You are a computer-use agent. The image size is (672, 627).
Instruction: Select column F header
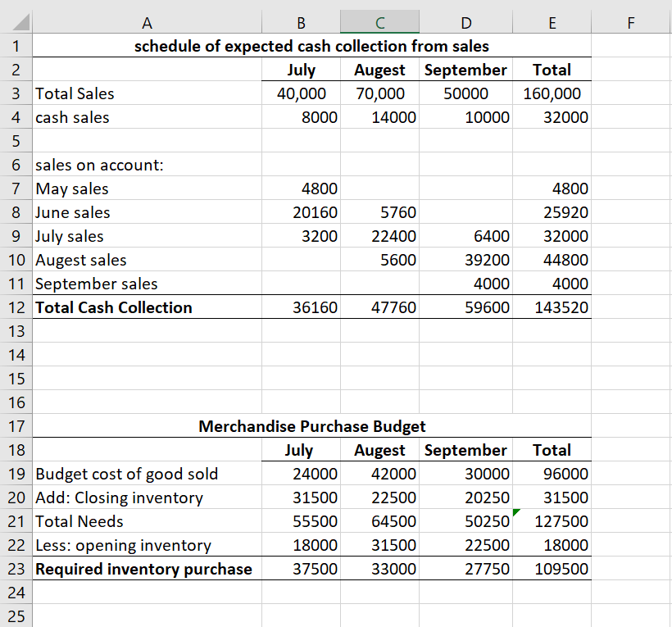[631, 23]
